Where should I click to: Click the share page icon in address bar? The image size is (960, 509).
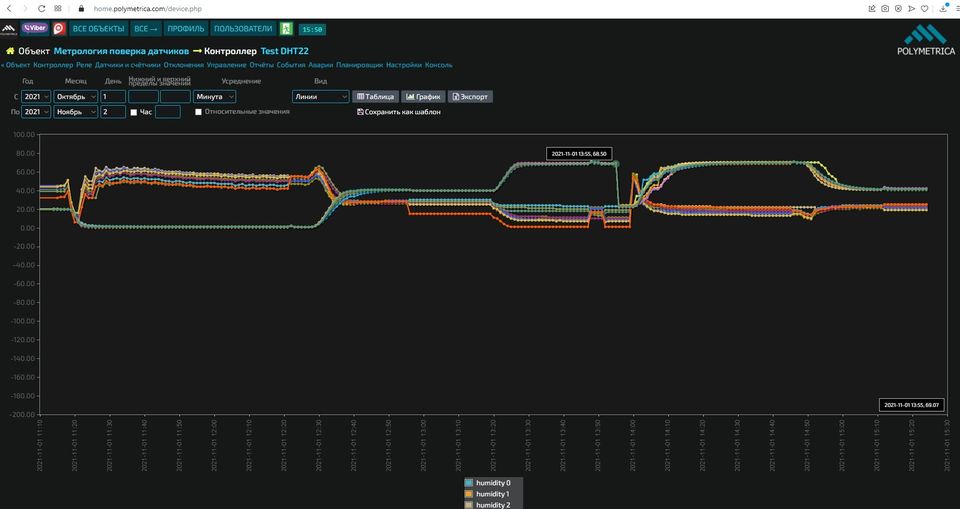coord(872,9)
